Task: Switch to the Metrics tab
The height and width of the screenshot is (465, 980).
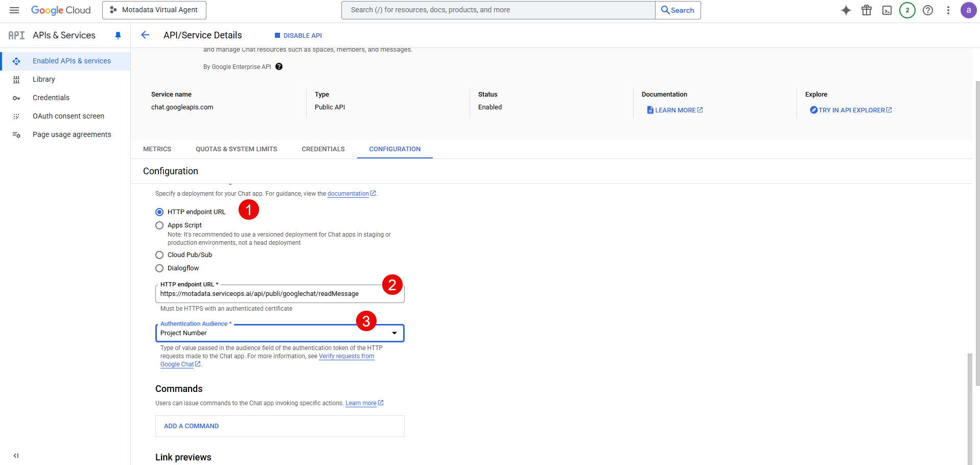Action: pyautogui.click(x=157, y=149)
